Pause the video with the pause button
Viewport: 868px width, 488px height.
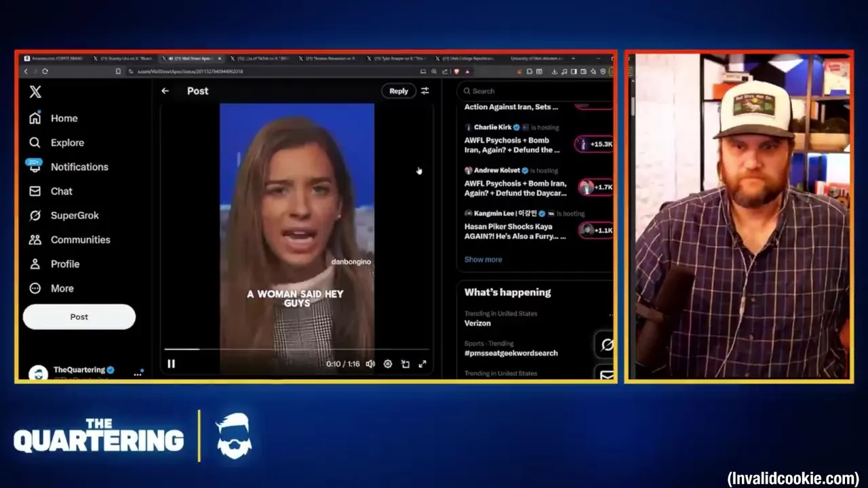coord(171,364)
